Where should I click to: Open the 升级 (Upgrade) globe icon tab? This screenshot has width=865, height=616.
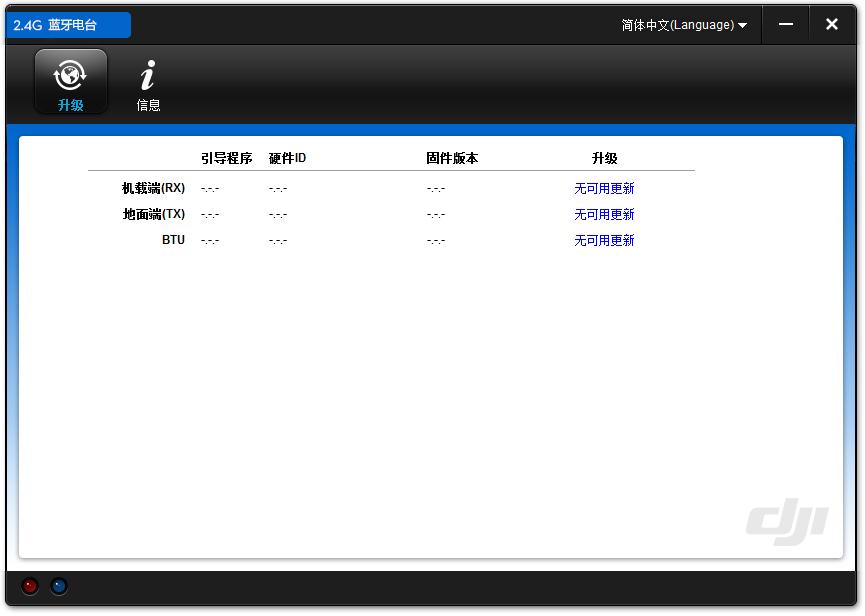pos(70,81)
